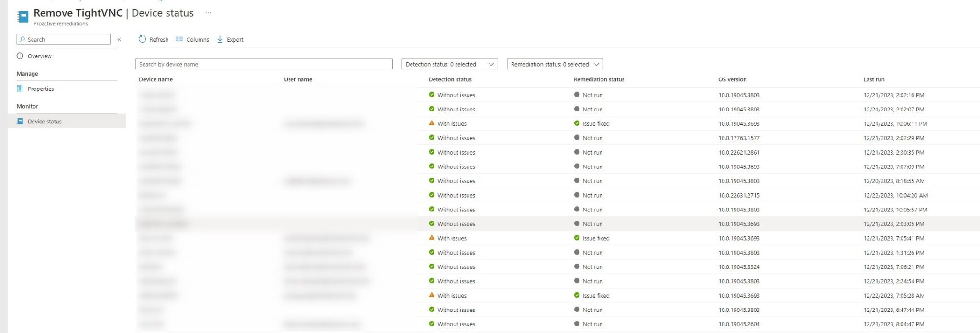Click the Remove TightVNC script package icon

click(22, 17)
